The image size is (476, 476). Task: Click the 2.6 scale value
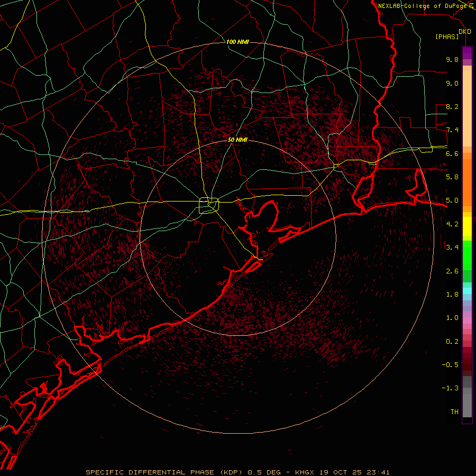(452, 271)
